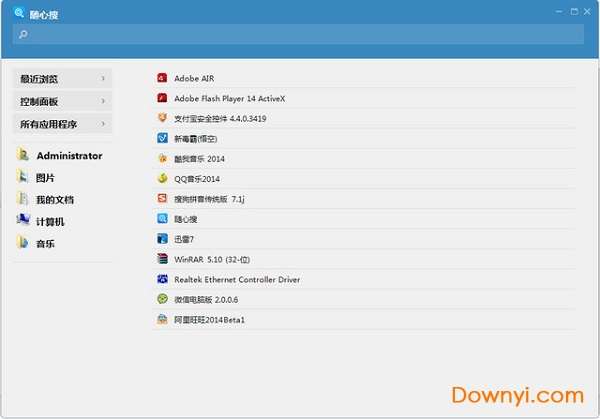This screenshot has width=600, height=419.
Task: Click the 随心搜 logo in title bar
Action: tap(19, 13)
